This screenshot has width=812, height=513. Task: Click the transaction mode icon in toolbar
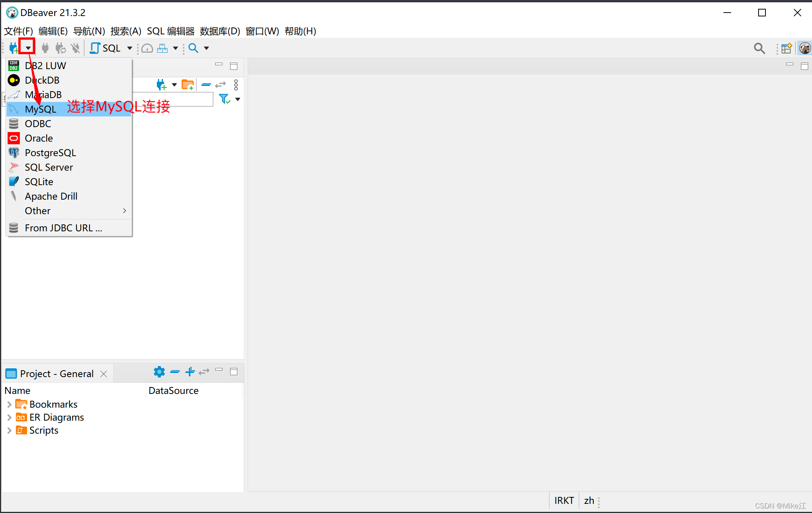point(163,48)
